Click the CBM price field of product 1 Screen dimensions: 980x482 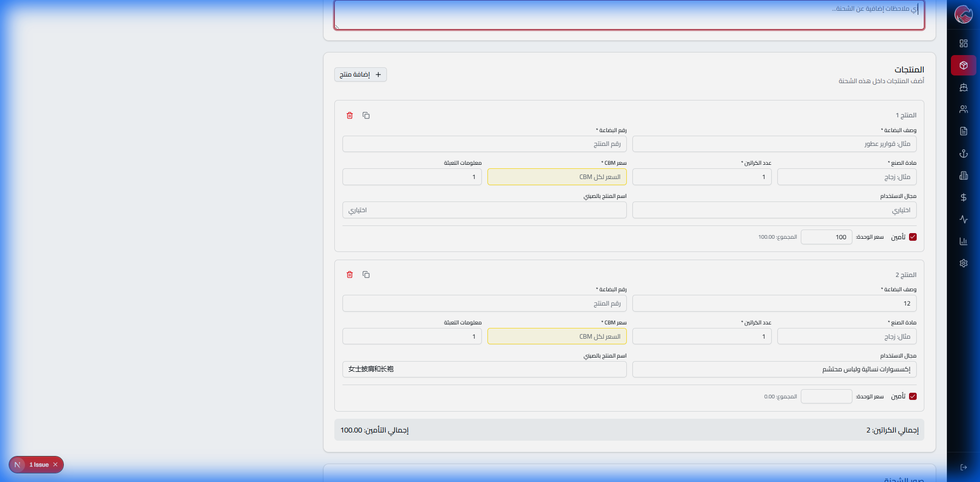[556, 177]
